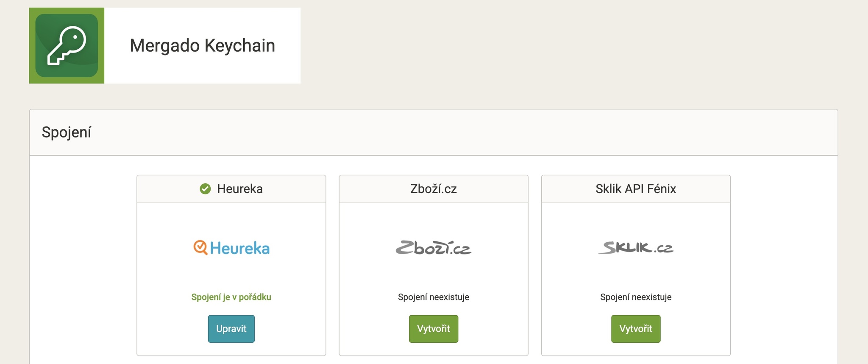Click the Sklik API Fénix card title
Image resolution: width=868 pixels, height=364 pixels.
tap(635, 189)
